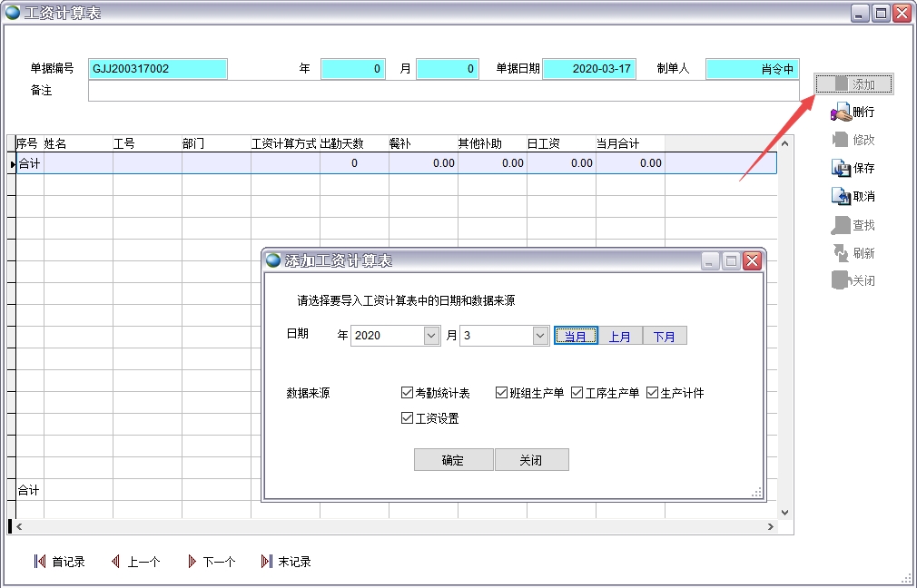The width and height of the screenshot is (917, 588).
Task: Go to previous record with 上一个
Action: click(x=135, y=562)
